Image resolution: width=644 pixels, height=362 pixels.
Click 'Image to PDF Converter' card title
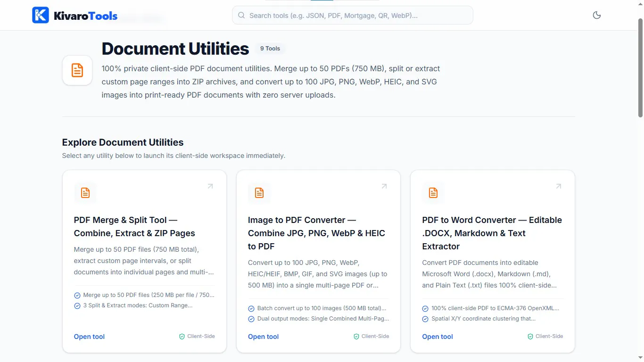316,233
